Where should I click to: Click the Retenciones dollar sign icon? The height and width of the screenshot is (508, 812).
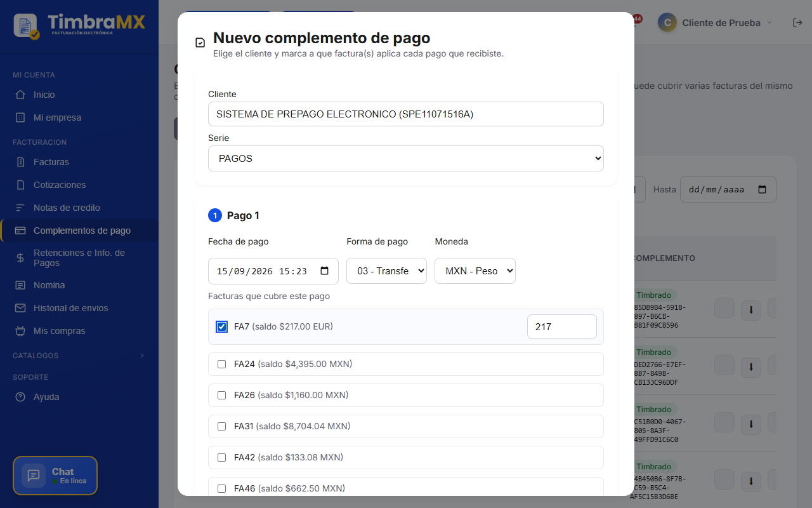20,258
